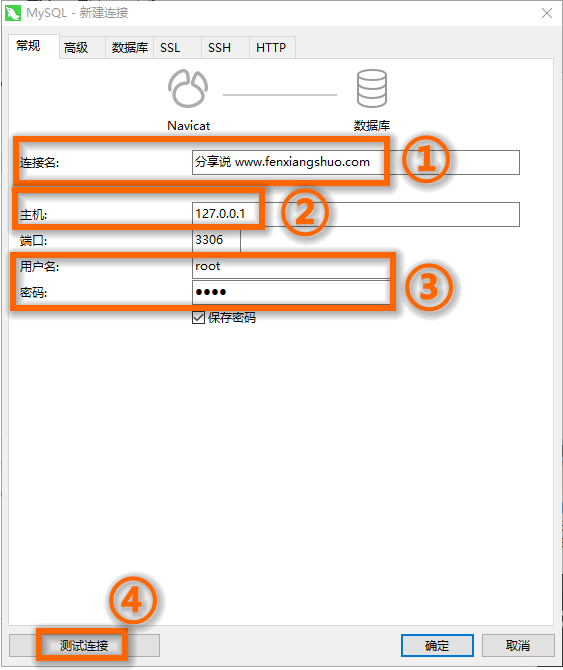Click the 密码 label
The width and height of the screenshot is (563, 670).
pos(33,293)
